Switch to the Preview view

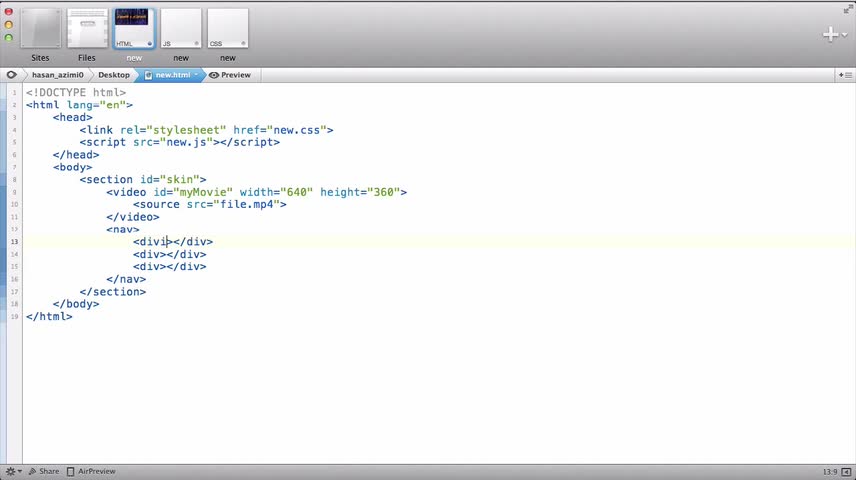tap(230, 75)
